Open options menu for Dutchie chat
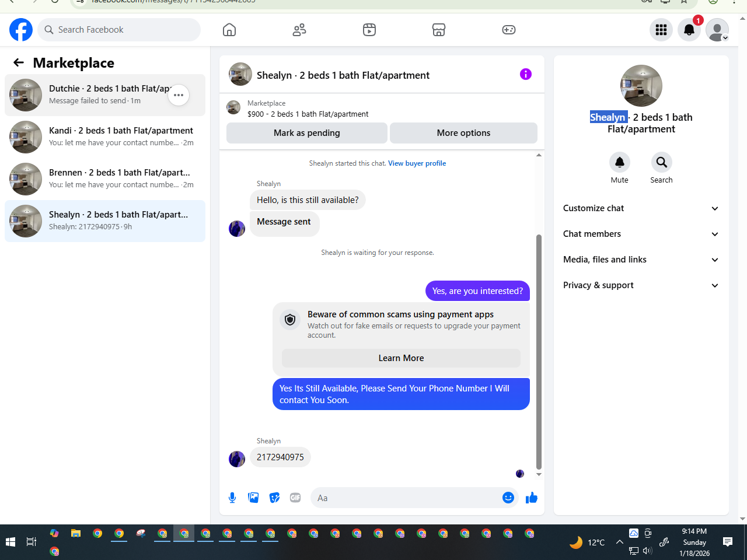The image size is (747, 560). click(x=179, y=95)
